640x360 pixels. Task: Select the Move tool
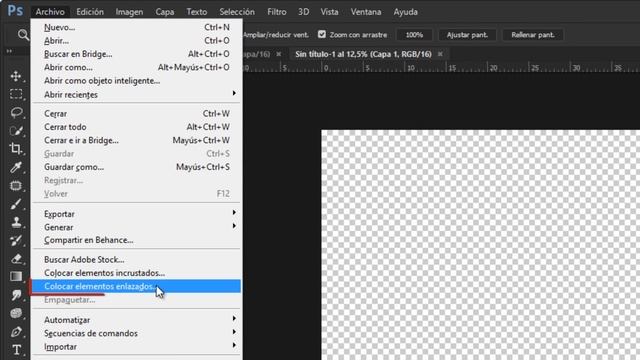click(x=16, y=76)
